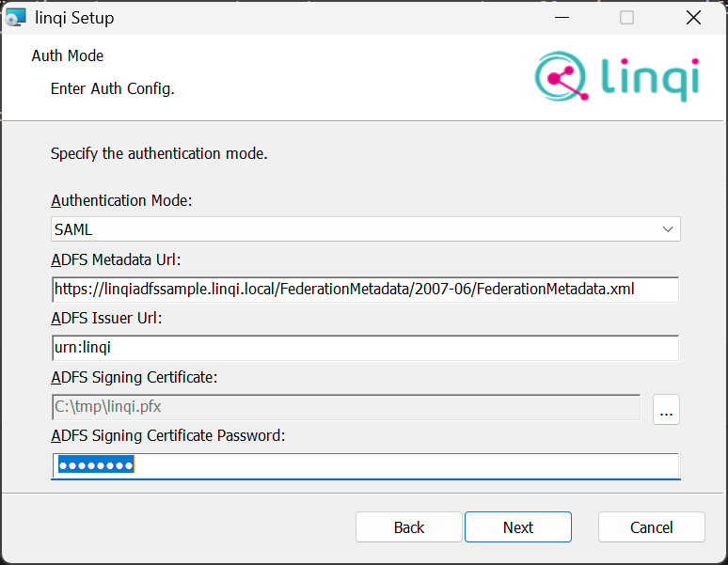Click the 'Authentication Mode:' label
Screen dimensions: 728x565
pos(121,200)
